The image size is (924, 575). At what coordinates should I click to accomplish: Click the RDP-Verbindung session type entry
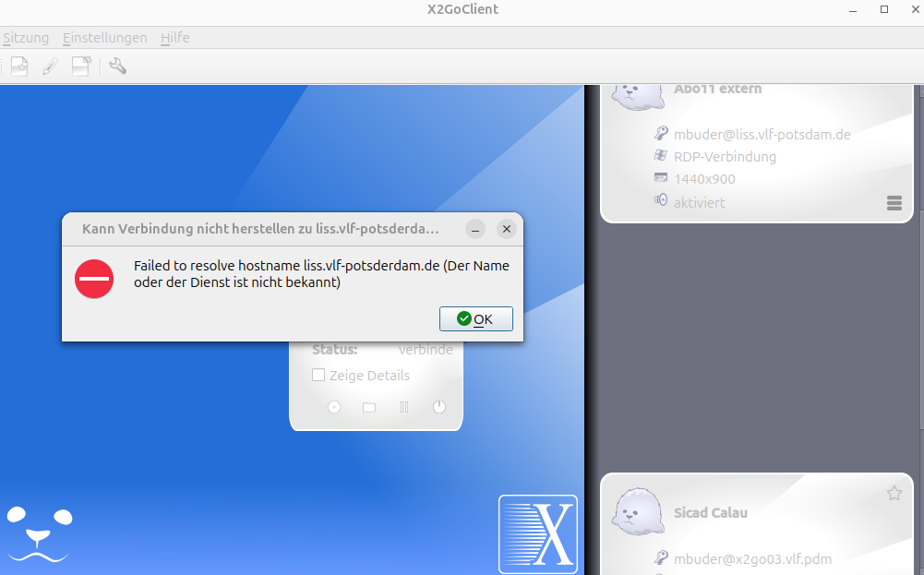tap(725, 157)
